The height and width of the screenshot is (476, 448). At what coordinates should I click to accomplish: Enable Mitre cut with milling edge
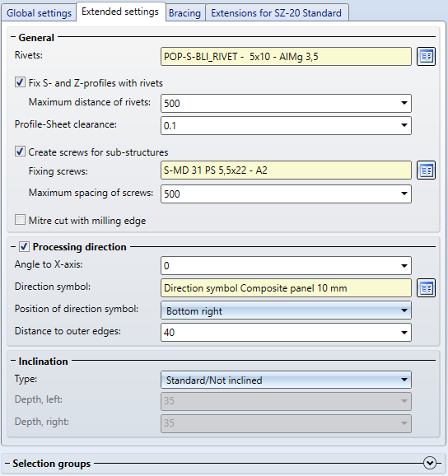tap(20, 220)
